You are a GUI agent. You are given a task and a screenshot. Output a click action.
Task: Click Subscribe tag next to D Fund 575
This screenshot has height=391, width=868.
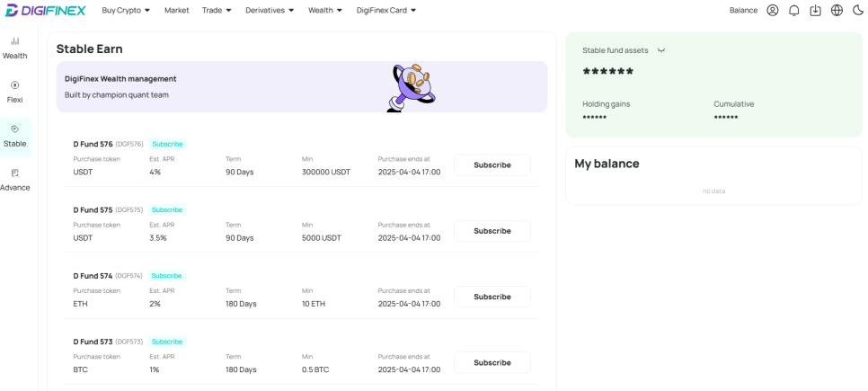(x=167, y=210)
